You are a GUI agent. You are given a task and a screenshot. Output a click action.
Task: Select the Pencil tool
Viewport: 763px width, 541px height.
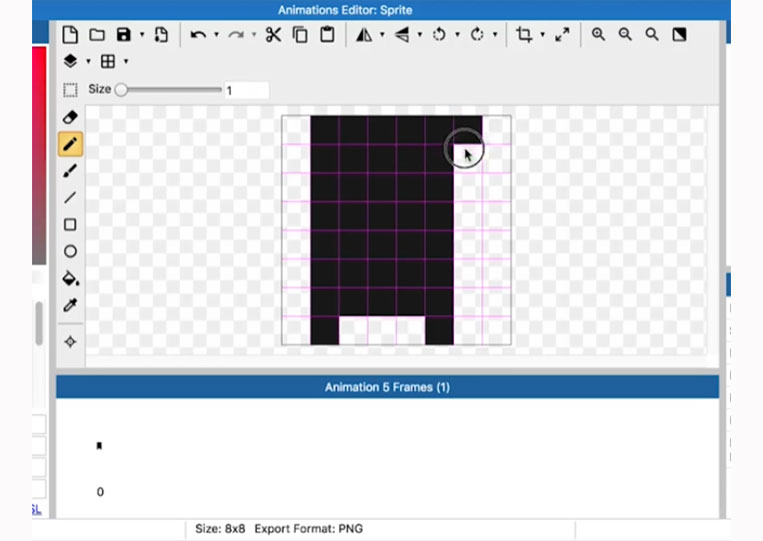71,144
